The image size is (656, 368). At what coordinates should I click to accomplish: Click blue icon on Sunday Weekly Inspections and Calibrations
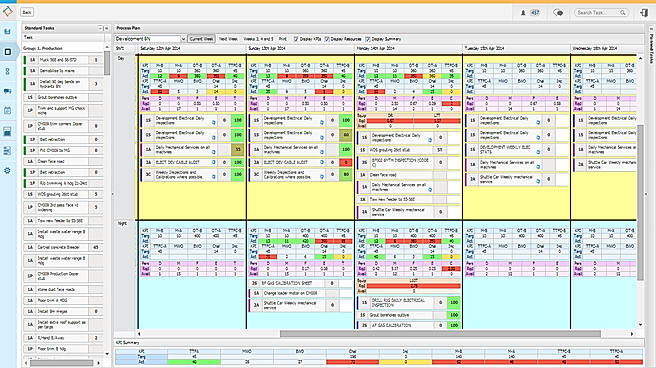(x=322, y=177)
